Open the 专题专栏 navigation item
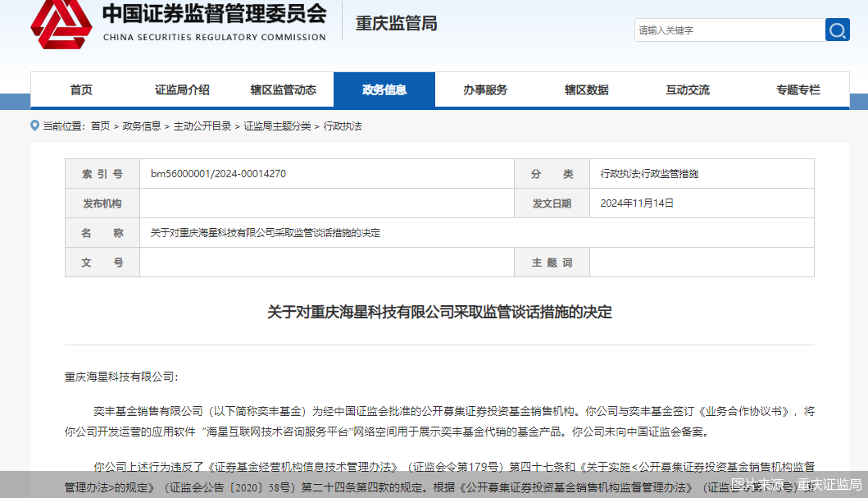The height and width of the screenshot is (498, 868). 797,89
